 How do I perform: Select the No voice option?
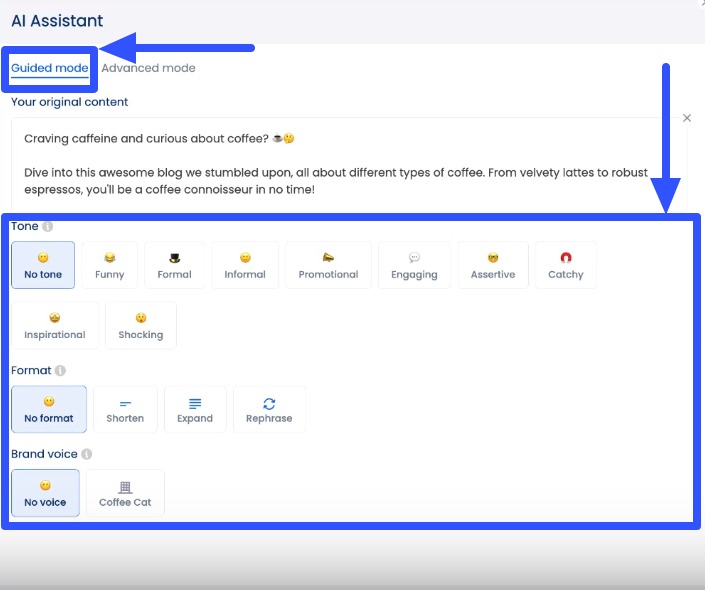tap(45, 493)
